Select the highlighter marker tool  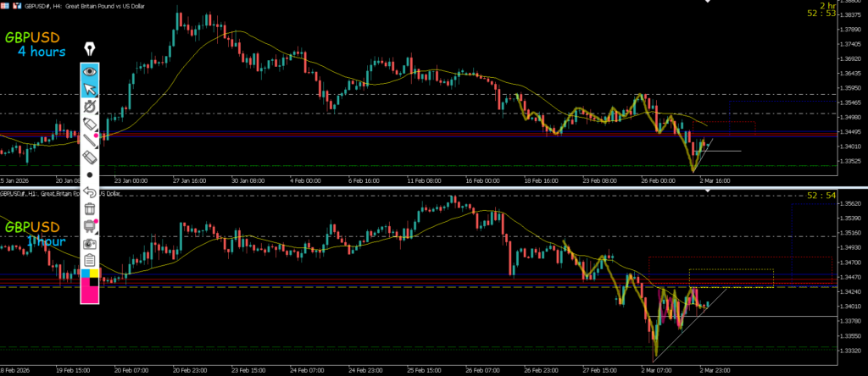click(89, 124)
